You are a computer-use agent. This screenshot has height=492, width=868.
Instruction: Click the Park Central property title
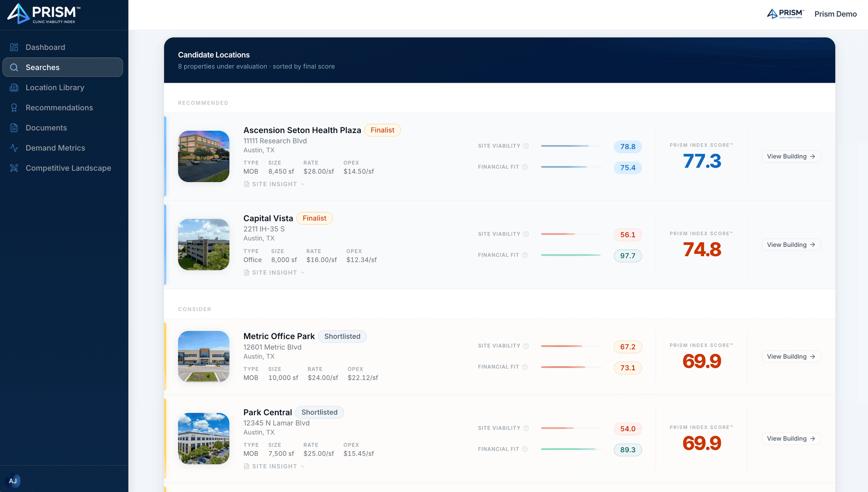pyautogui.click(x=268, y=412)
